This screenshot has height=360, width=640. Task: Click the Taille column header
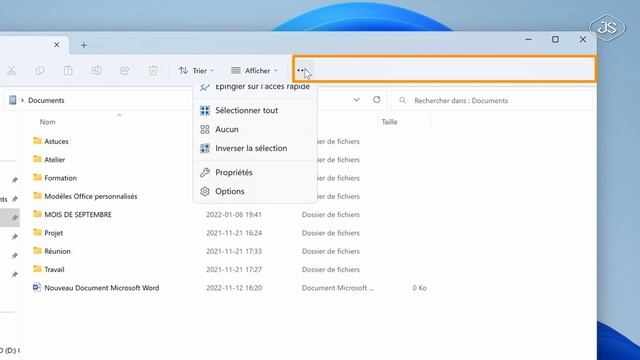point(389,122)
